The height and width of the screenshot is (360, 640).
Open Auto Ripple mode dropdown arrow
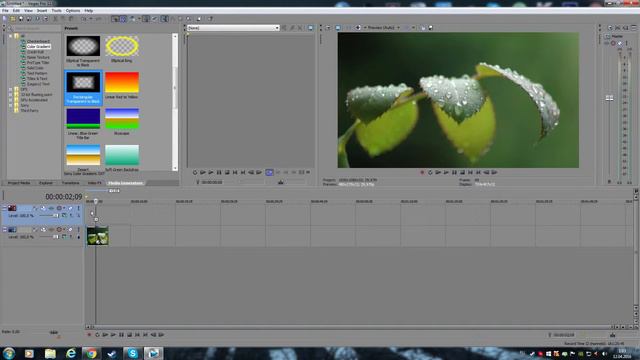[x=139, y=19]
